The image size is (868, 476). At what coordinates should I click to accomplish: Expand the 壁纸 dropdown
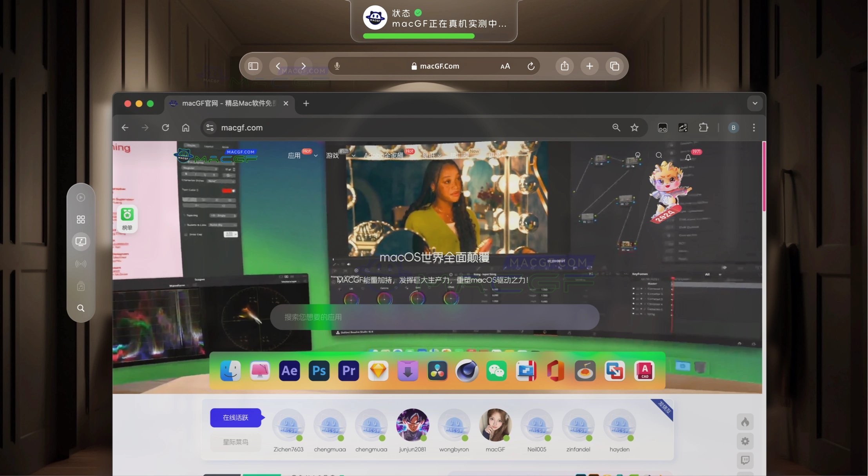point(431,155)
